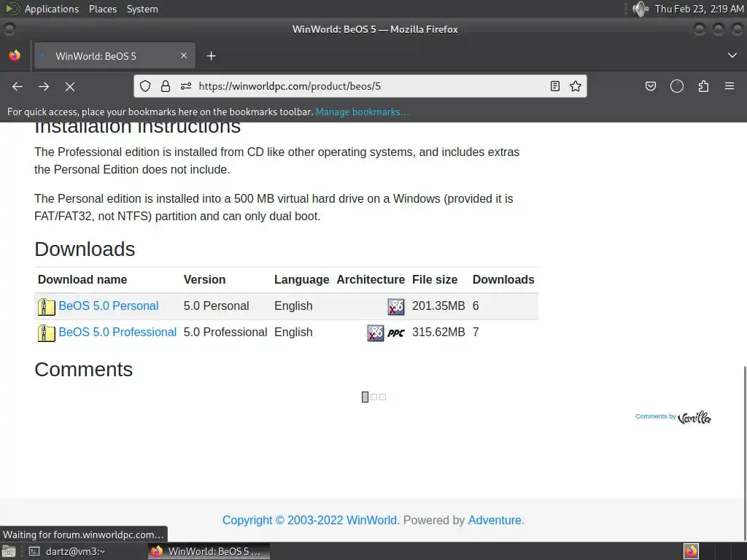Open Comments by Vanilla link

[673, 417]
